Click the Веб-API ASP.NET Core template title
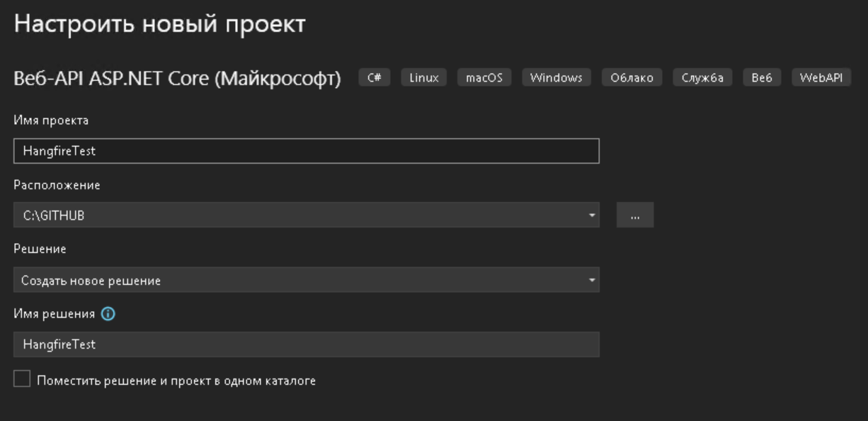The image size is (868, 421). [177, 79]
